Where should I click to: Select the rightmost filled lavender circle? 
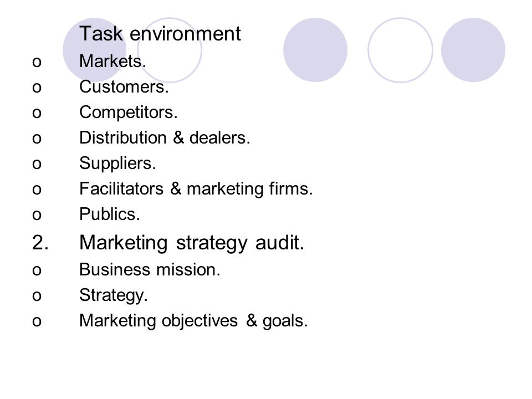pos(473,50)
